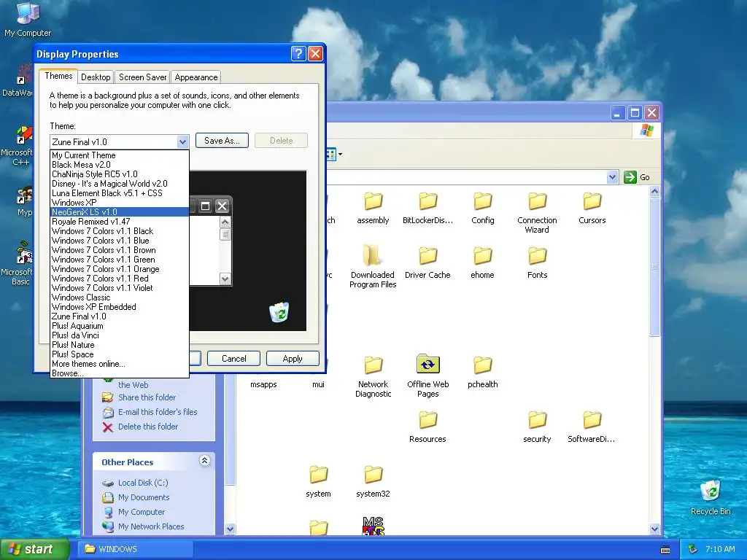Select the system32 folder icon
The height and width of the screenshot is (560, 747).
point(373,481)
